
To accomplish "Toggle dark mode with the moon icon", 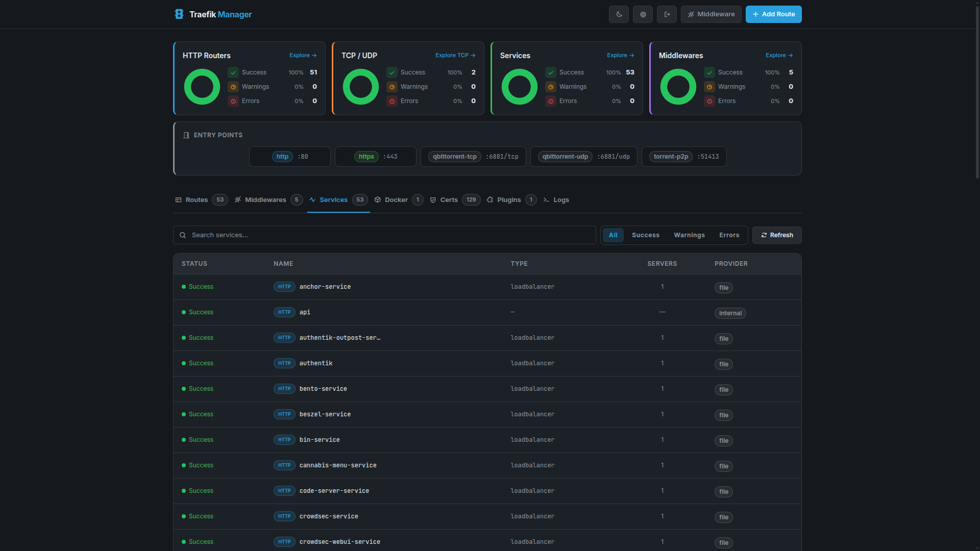I will pyautogui.click(x=619, y=14).
